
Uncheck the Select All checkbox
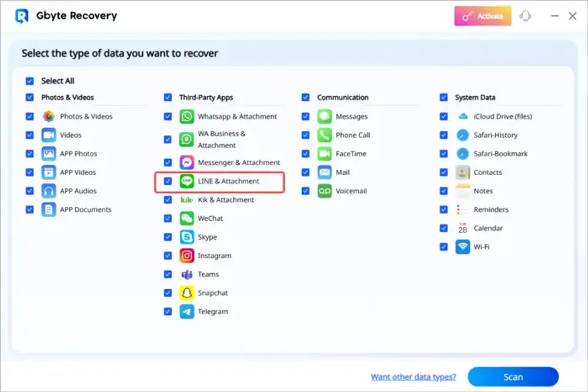click(x=29, y=81)
